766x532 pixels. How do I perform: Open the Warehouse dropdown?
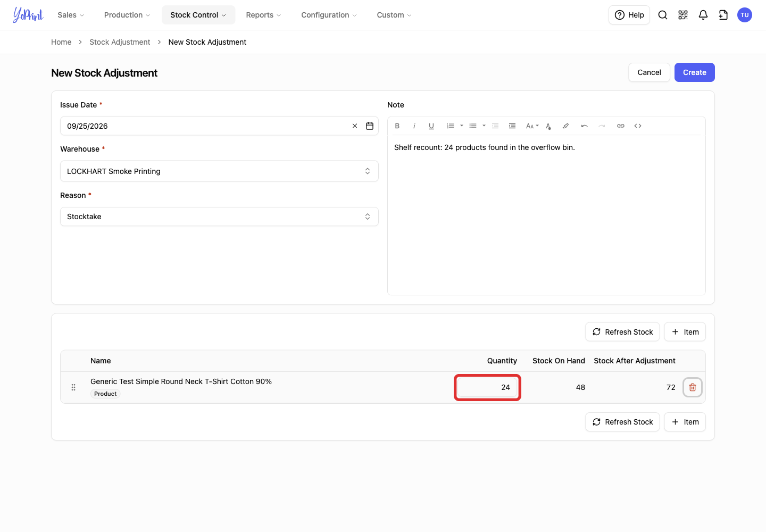pyautogui.click(x=219, y=171)
